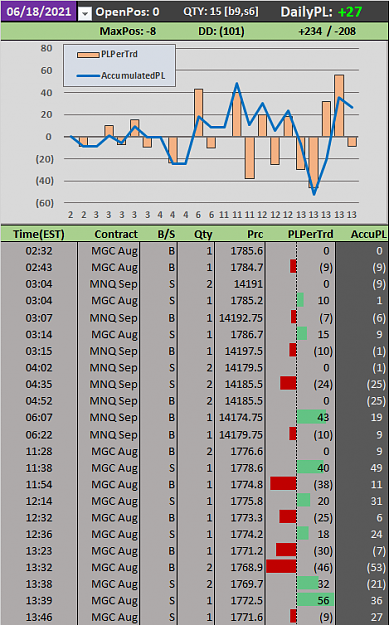The width and height of the screenshot is (389, 625).
Task: Select the price cell 14174.75
Action: 240,417
